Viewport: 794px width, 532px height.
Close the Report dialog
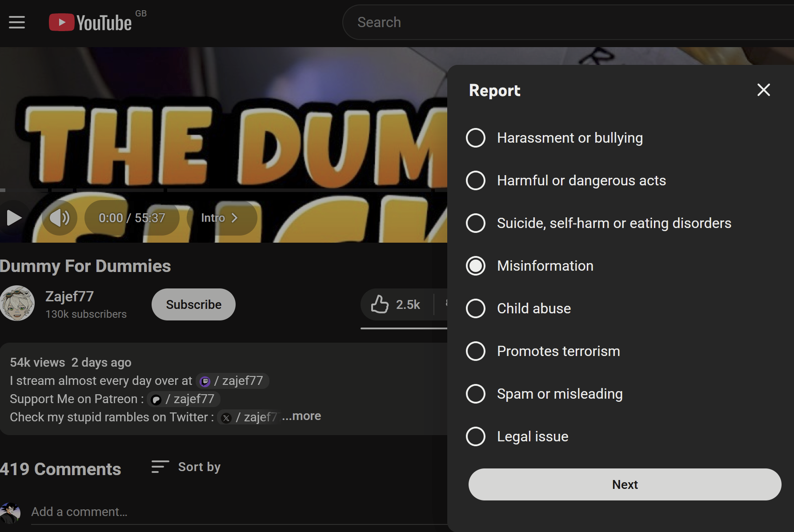point(763,90)
